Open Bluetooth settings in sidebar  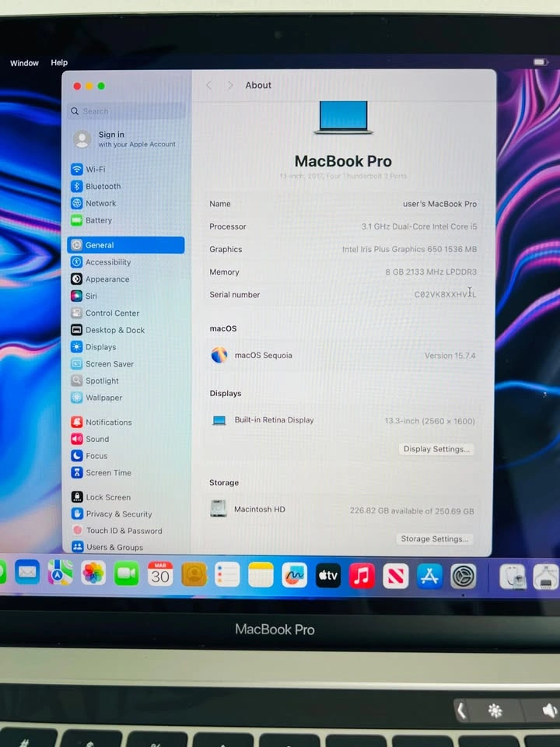(x=96, y=186)
